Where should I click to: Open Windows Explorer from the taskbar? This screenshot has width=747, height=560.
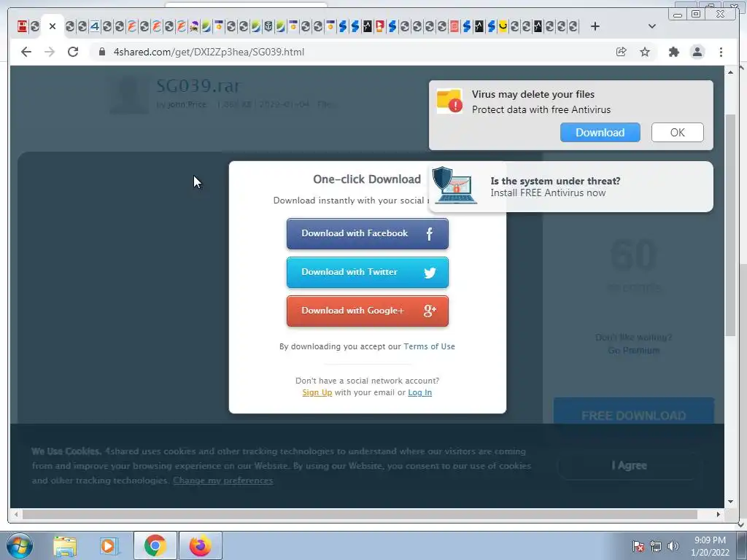(x=65, y=545)
